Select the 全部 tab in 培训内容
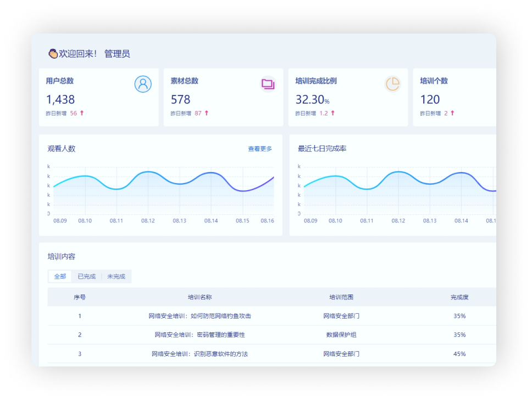Viewport: 532px width, 400px height. point(60,276)
